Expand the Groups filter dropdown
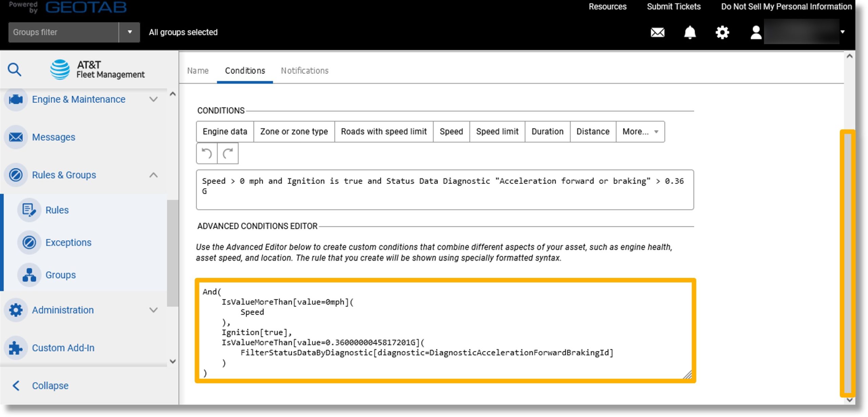This screenshot has width=868, height=417. pos(129,32)
